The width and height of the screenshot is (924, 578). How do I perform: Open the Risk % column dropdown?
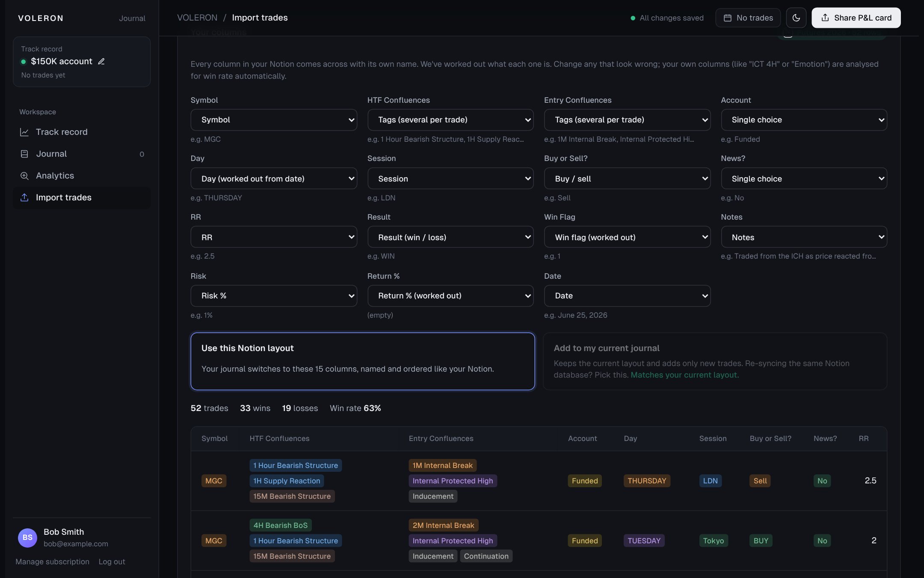pyautogui.click(x=274, y=296)
